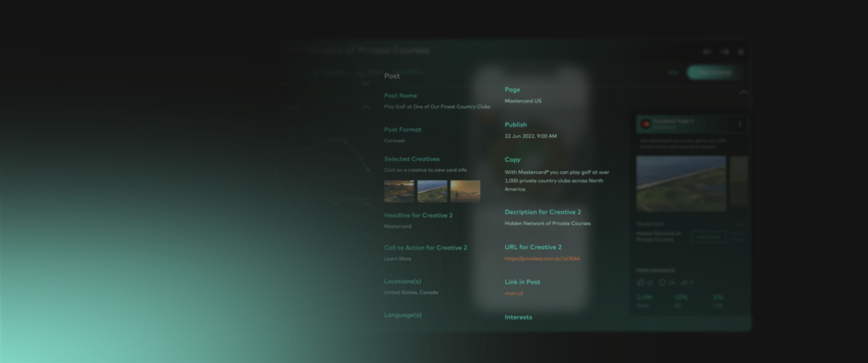Click the green button at the top right
The width and height of the screenshot is (868, 363).
(x=714, y=72)
